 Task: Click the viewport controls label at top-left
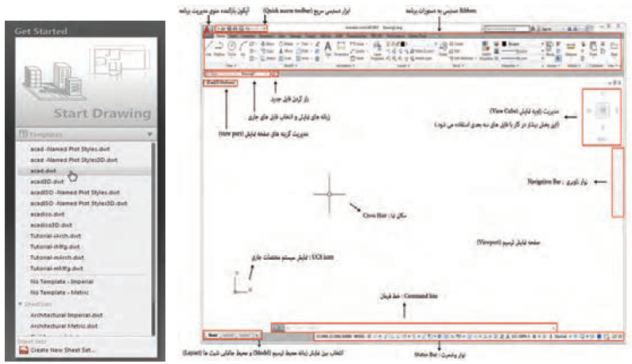tap(220, 83)
